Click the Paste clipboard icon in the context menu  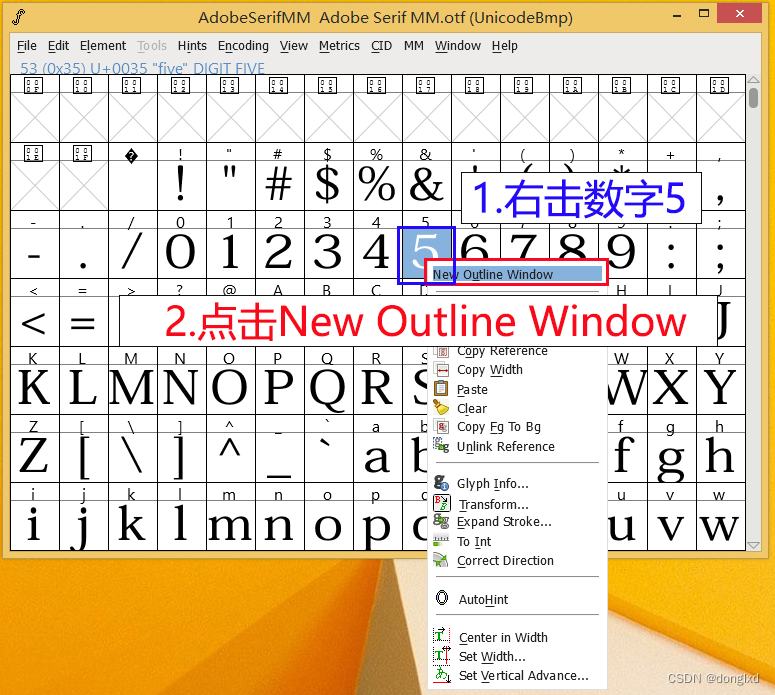[x=441, y=389]
